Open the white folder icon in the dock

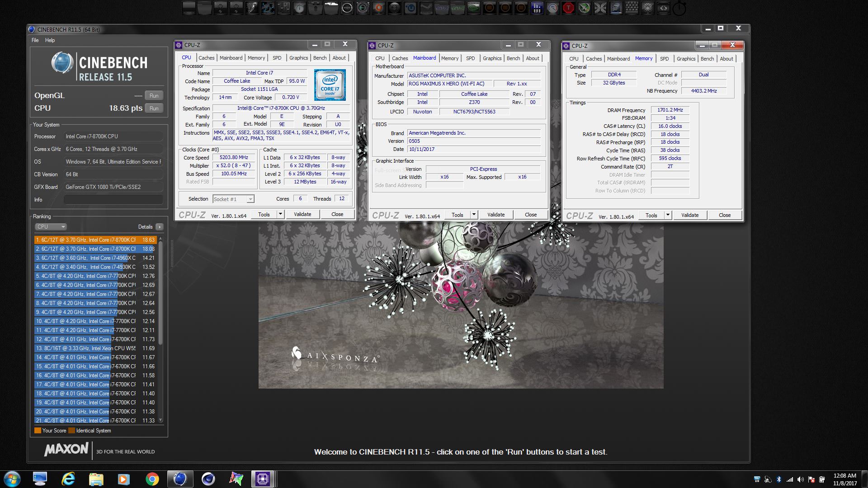click(x=331, y=8)
